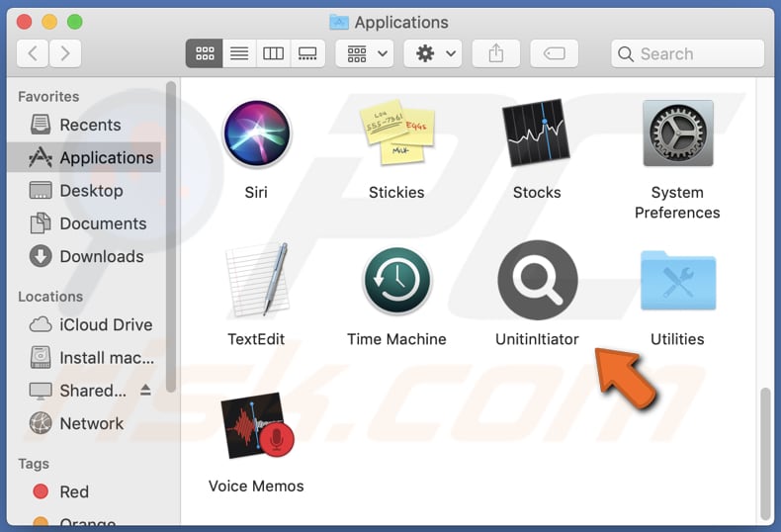Click into the Search field
This screenshot has width=781, height=532.
click(x=688, y=53)
